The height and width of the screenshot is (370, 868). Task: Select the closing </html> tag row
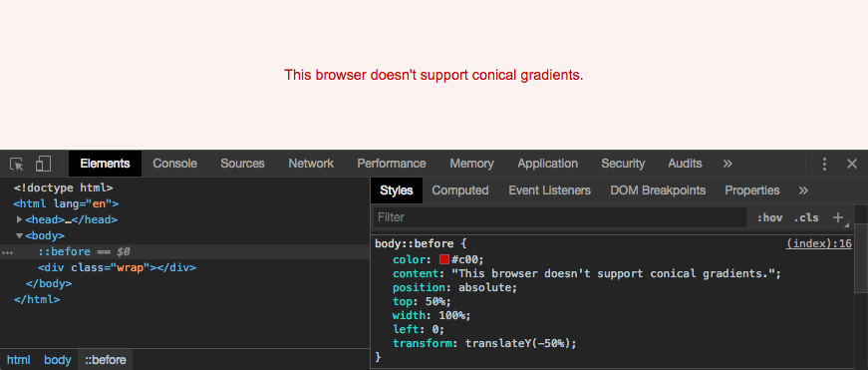tap(37, 299)
